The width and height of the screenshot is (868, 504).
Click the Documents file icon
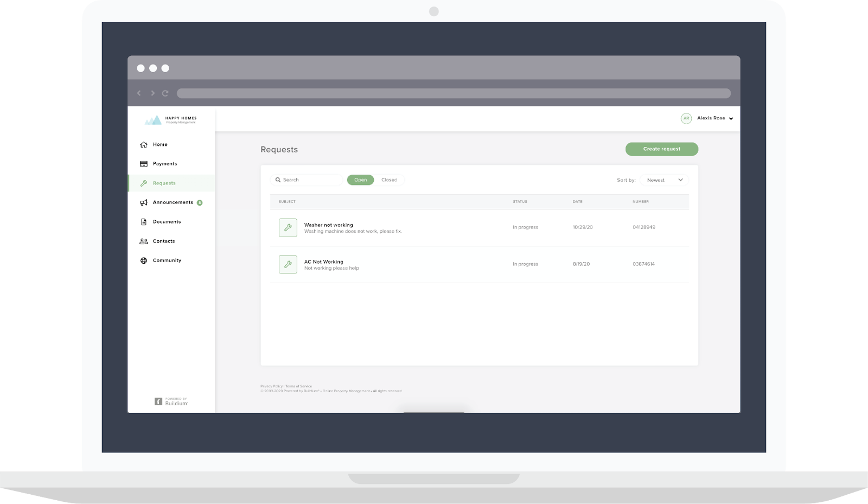[144, 222]
